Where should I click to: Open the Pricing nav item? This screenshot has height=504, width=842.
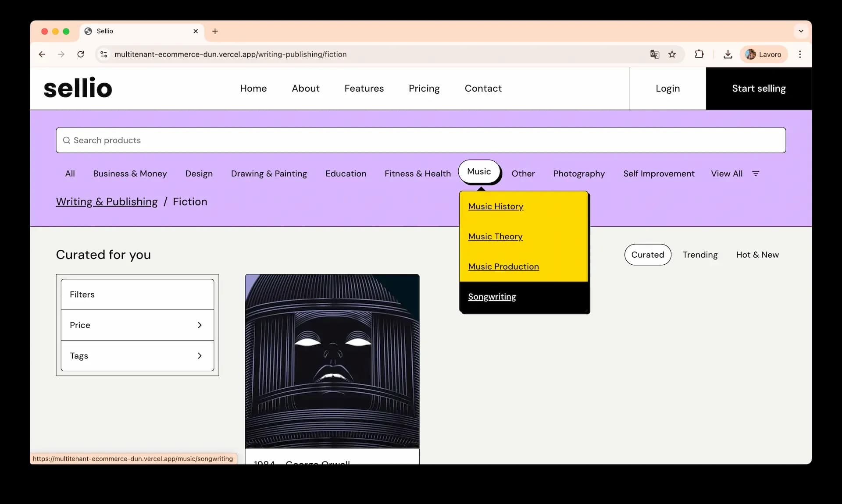(x=424, y=88)
